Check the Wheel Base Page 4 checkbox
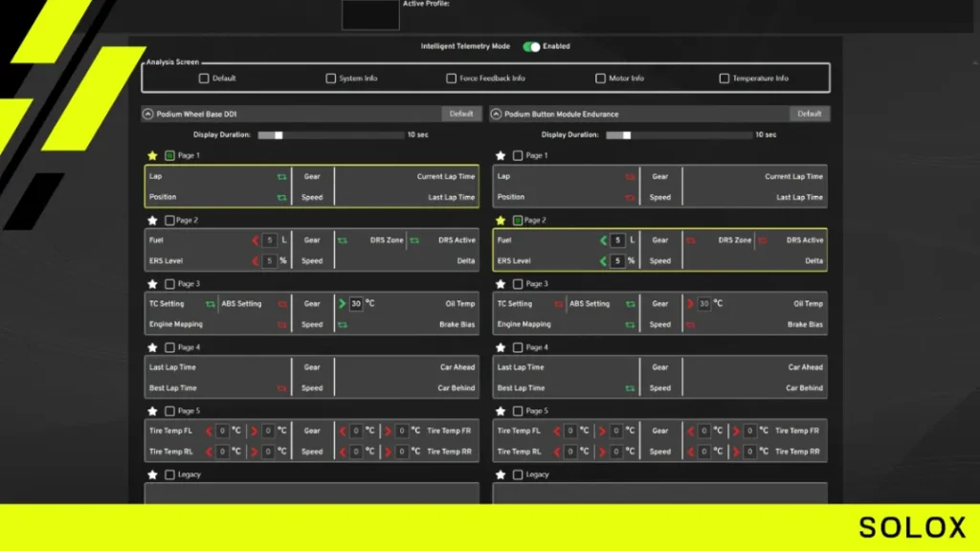Viewport: 980px width, 551px height. [x=169, y=347]
